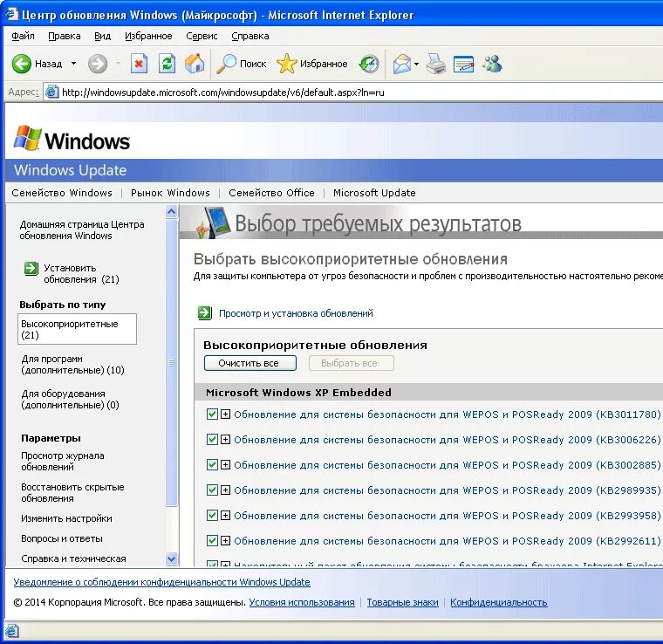
Task: Expand details for KB2989935
Action: coord(225,490)
